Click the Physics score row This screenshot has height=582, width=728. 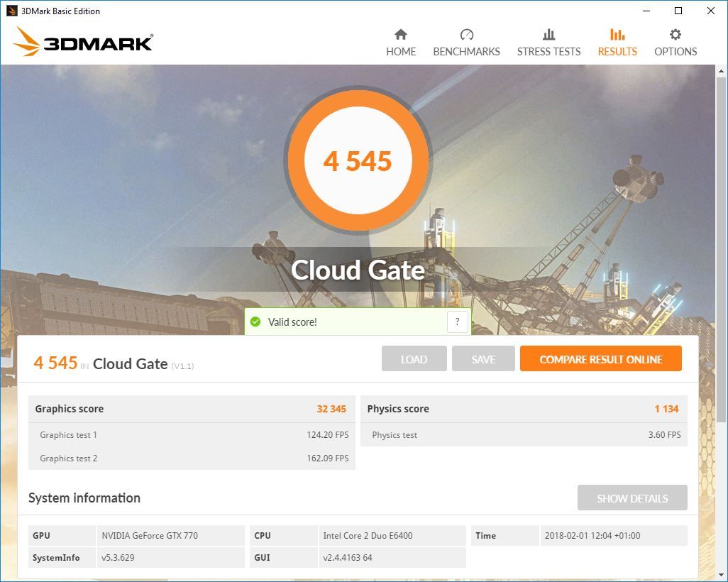tap(524, 409)
